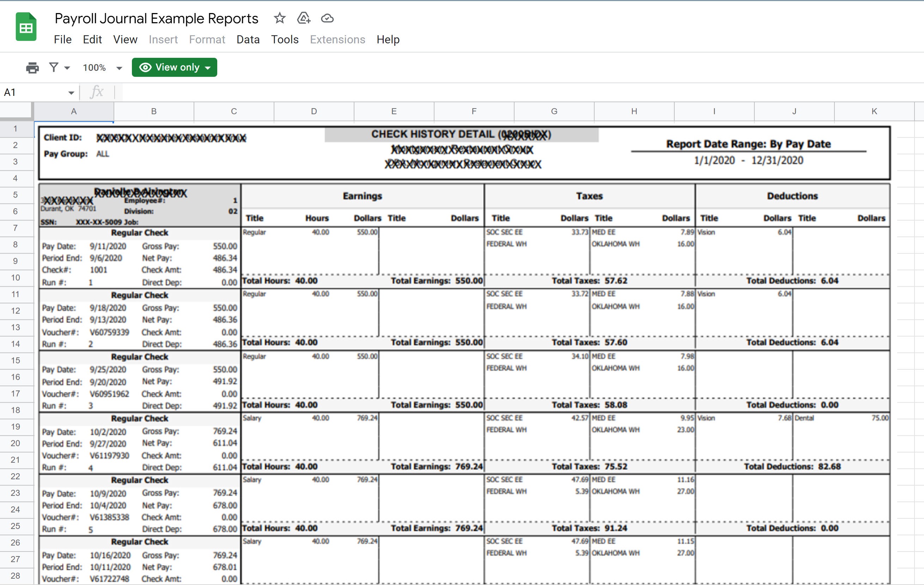The height and width of the screenshot is (585, 924).
Task: Click voucher number V61197930
Action: coord(109,456)
